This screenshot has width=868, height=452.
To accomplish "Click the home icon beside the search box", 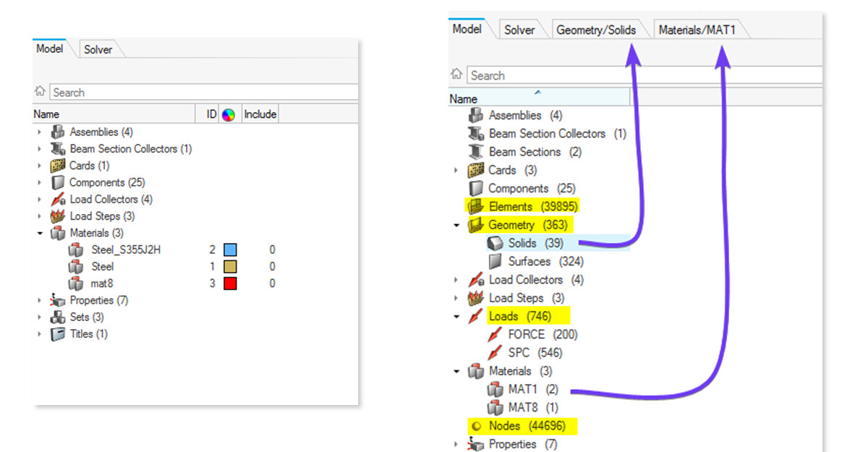I will point(40,92).
